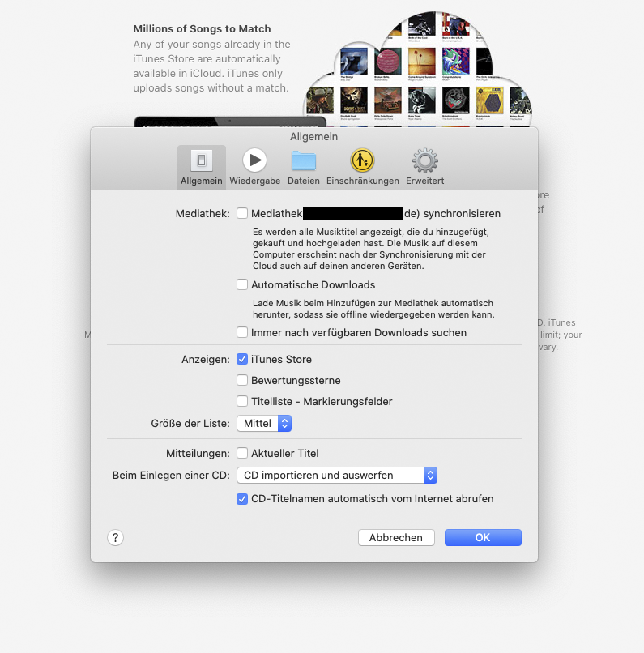The height and width of the screenshot is (653, 644).
Task: Click the Es werden alle Musiktitel description
Action: tap(370, 249)
